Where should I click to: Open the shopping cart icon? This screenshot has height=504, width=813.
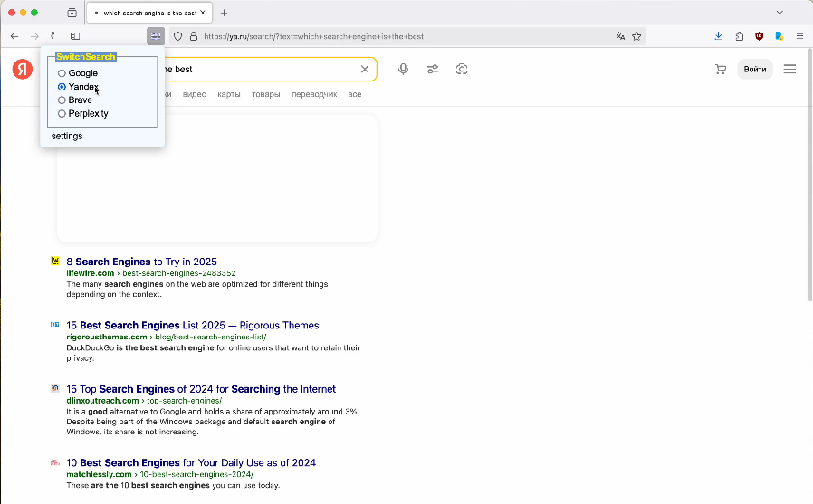[721, 70]
